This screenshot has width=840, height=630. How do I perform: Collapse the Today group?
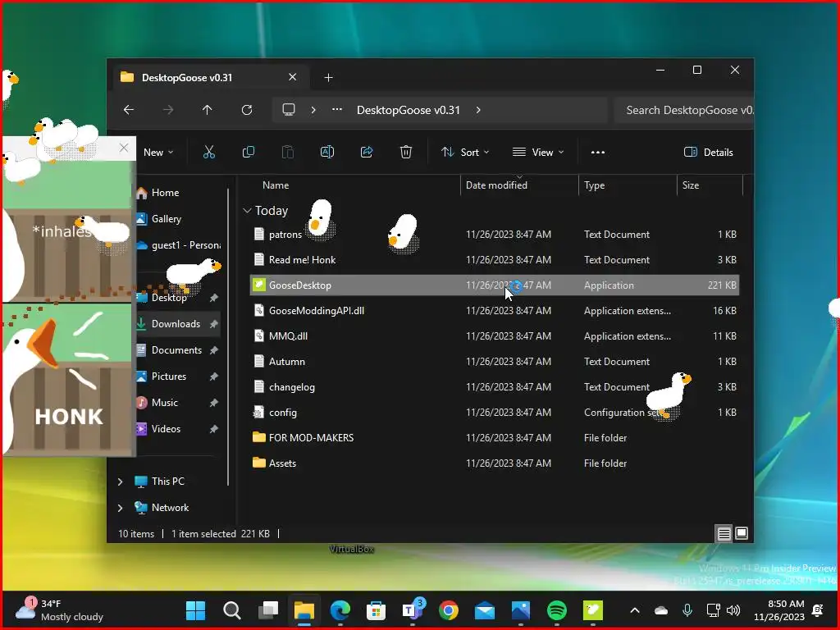247,211
